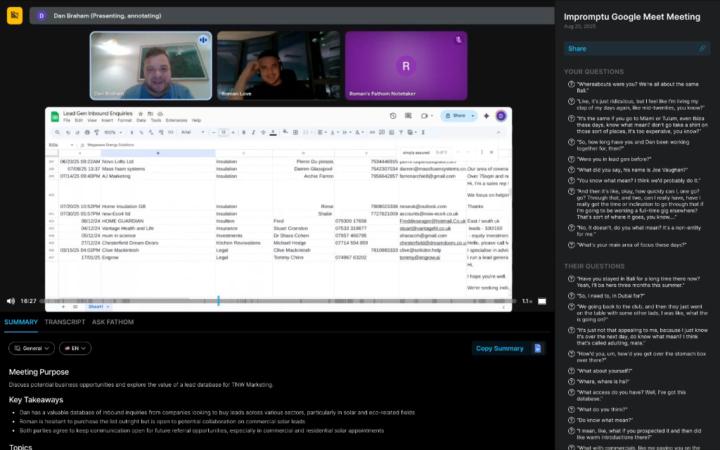Mute the video with the volume icon
720x450 pixels.
tap(11, 300)
